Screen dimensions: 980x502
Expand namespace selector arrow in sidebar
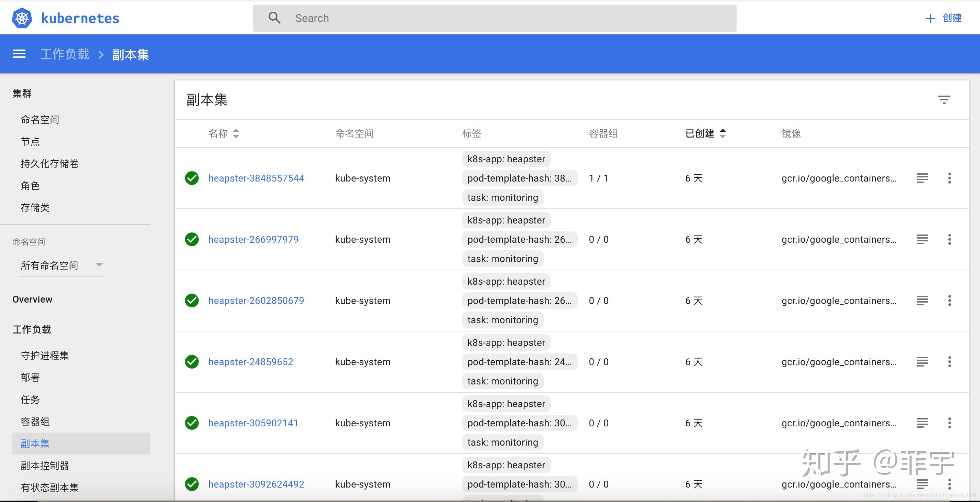[x=99, y=265]
